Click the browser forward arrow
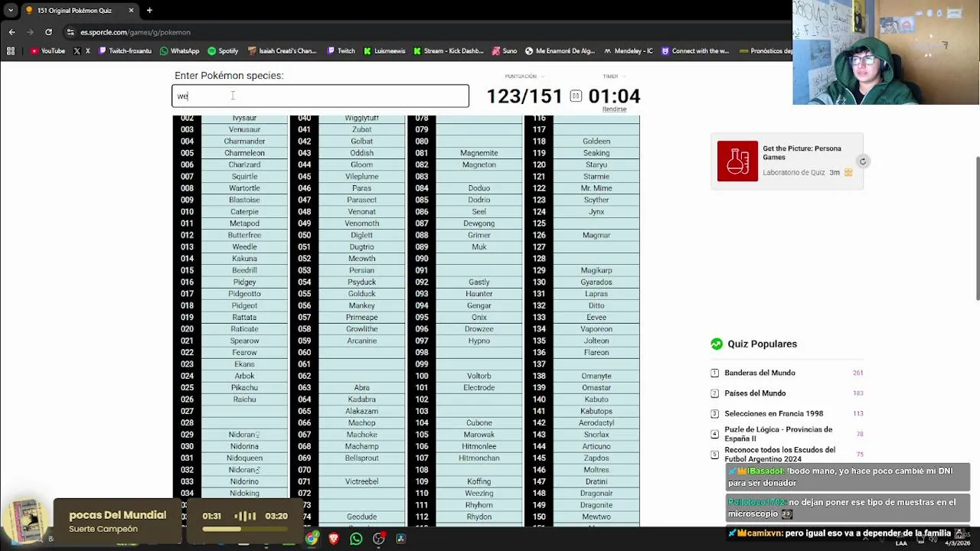980x551 pixels. tap(30, 32)
